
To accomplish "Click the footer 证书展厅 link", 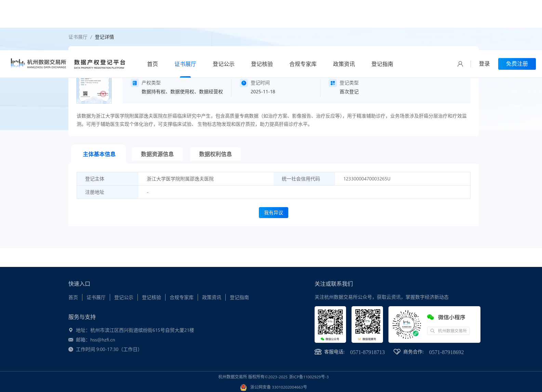I will pyautogui.click(x=96, y=297).
